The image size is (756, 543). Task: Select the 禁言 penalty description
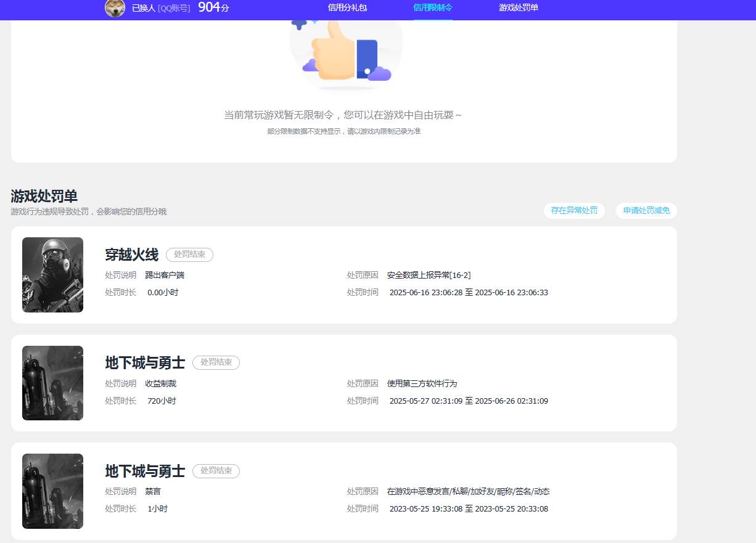[153, 492]
